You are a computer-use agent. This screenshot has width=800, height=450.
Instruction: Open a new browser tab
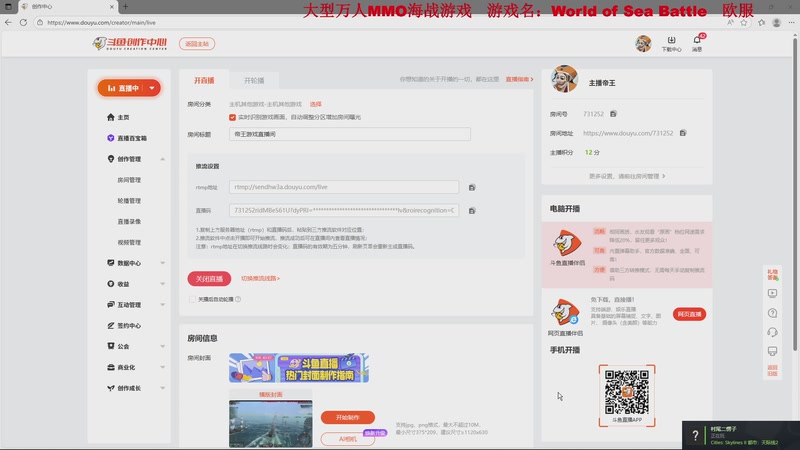tap(126, 7)
